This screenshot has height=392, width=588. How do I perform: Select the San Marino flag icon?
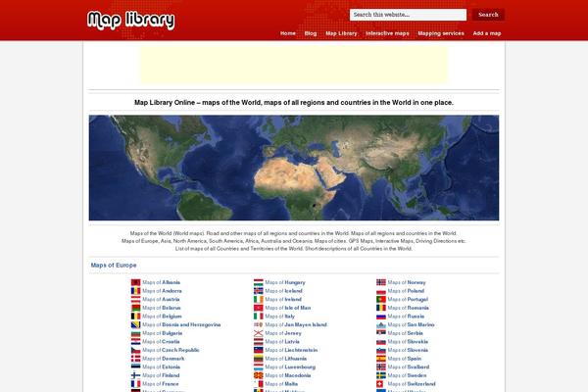(x=381, y=324)
